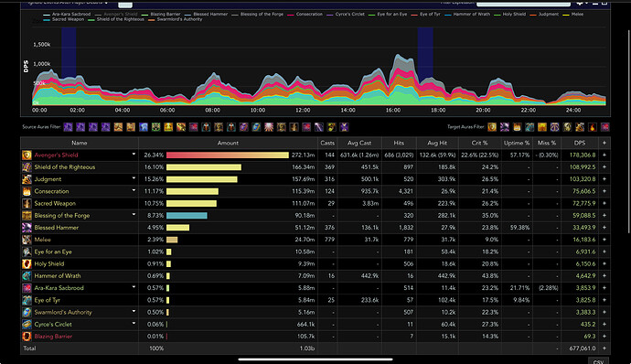Click the Sacred Weapon row icon
The image size is (631, 364).
point(27,203)
